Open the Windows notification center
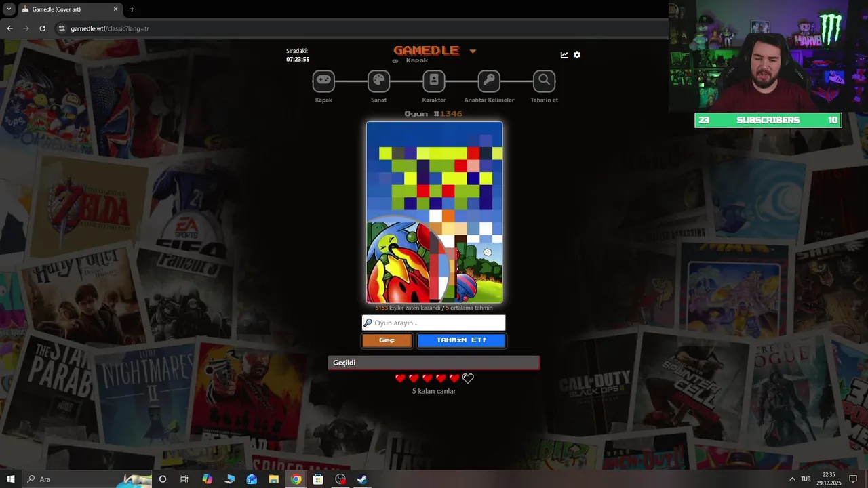Image resolution: width=868 pixels, height=488 pixels. [x=854, y=479]
